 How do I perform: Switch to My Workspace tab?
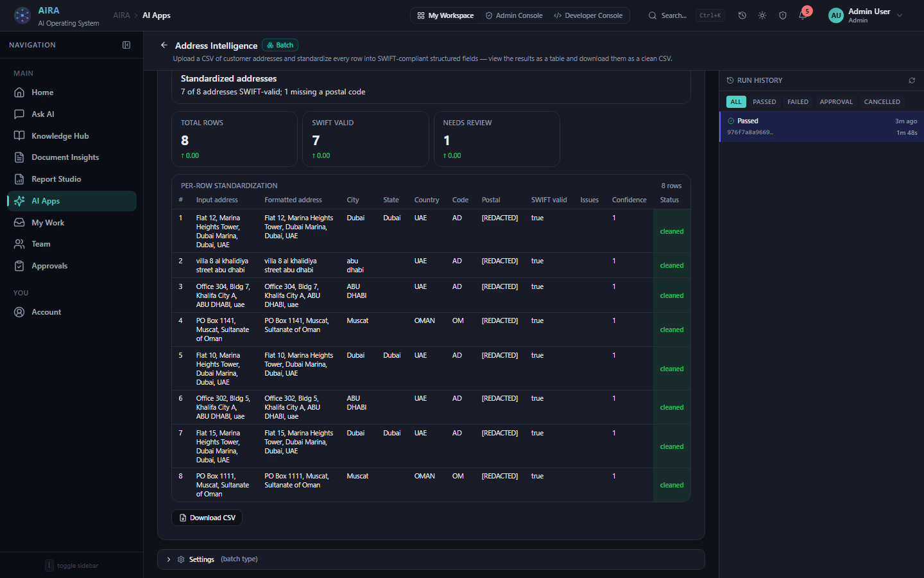coord(445,15)
